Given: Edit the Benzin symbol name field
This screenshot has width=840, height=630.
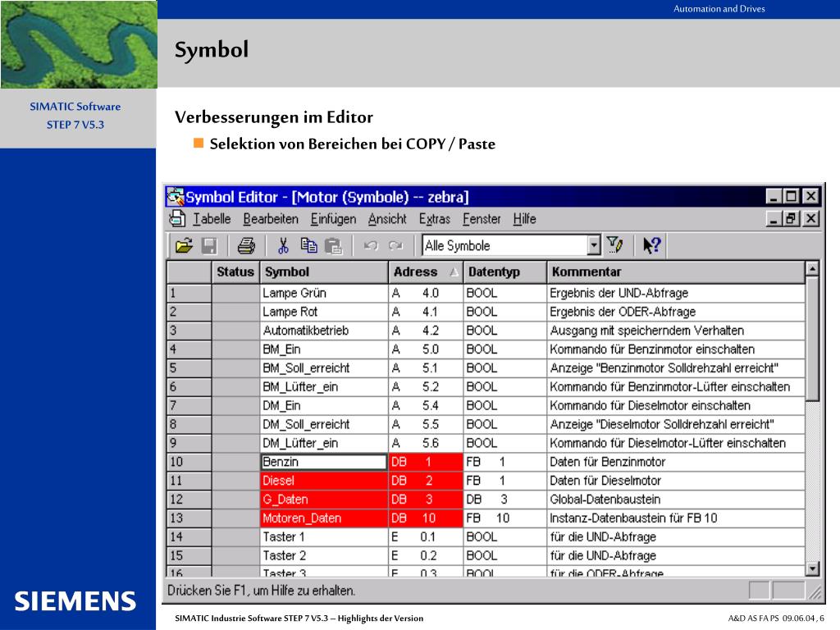Looking at the screenshot, I should coord(323,462).
